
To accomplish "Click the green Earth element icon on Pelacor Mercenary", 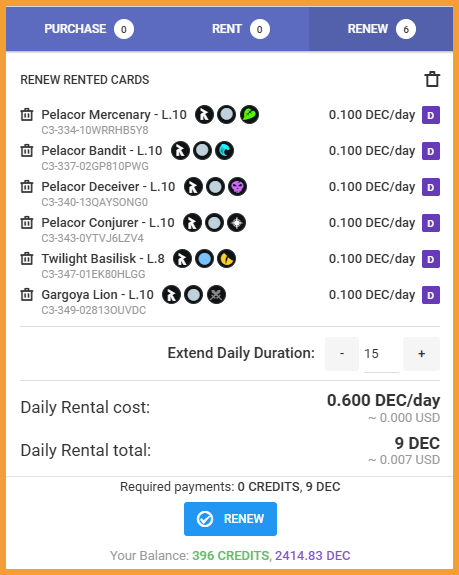I will (249, 114).
